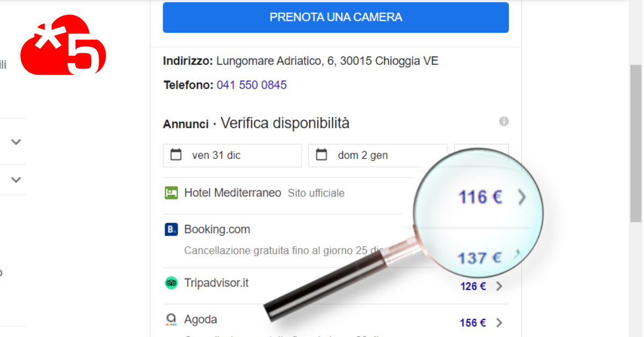Open the info icon beside Verifica disponibilità

[503, 121]
